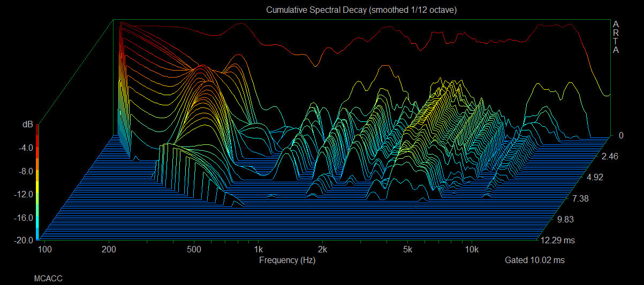Click the -16.0 dB scale value

[24, 218]
